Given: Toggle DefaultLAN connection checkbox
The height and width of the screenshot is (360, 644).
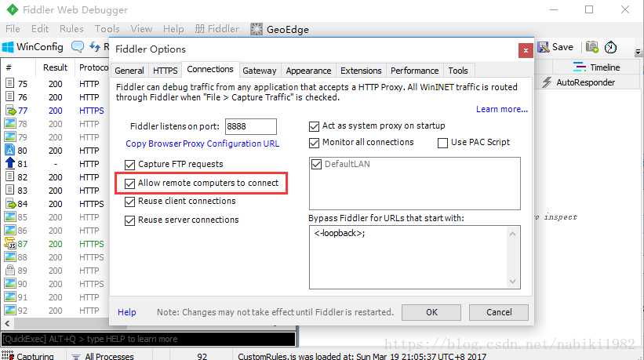Looking at the screenshot, I should 316,165.
